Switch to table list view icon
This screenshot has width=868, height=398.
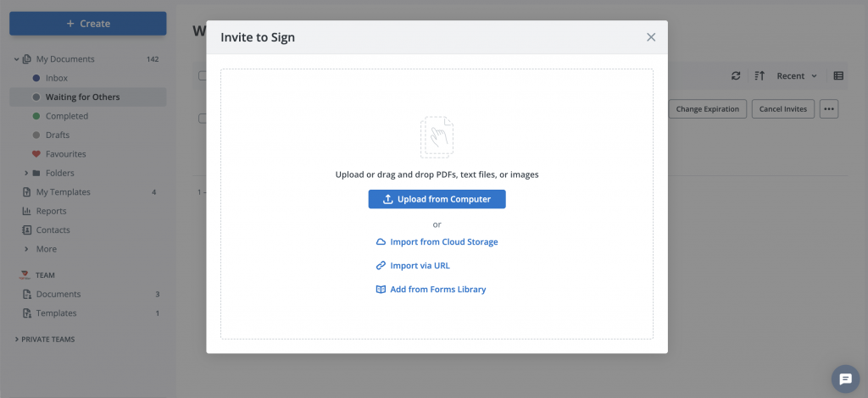coord(838,75)
